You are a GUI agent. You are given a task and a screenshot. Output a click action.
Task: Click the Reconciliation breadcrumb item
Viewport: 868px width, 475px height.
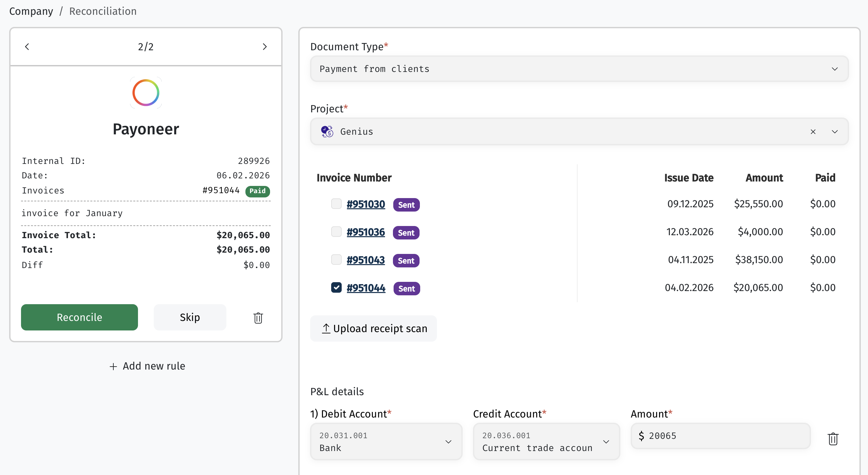pyautogui.click(x=103, y=11)
